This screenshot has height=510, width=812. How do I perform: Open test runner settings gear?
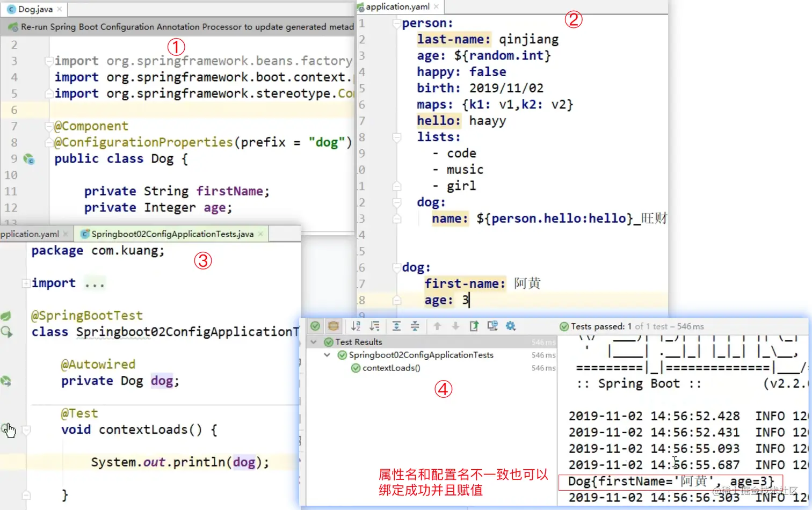click(510, 326)
